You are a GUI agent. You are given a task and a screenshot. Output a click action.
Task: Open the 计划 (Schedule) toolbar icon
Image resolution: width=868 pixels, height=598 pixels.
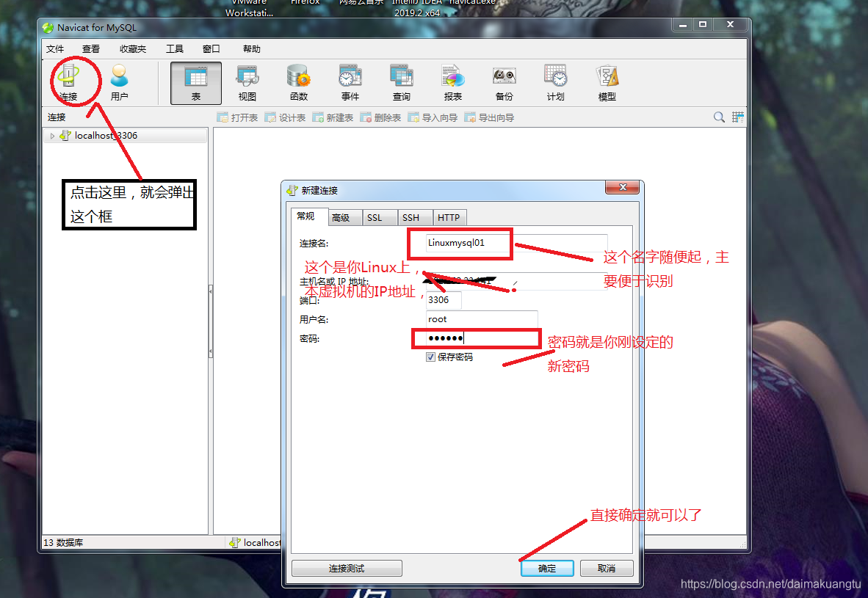(555, 83)
